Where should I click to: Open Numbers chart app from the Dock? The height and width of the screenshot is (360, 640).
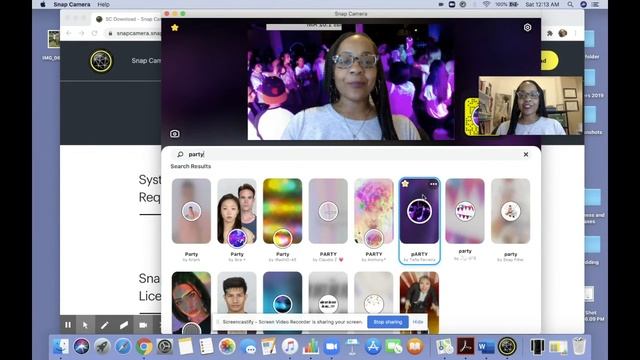pos(311,347)
